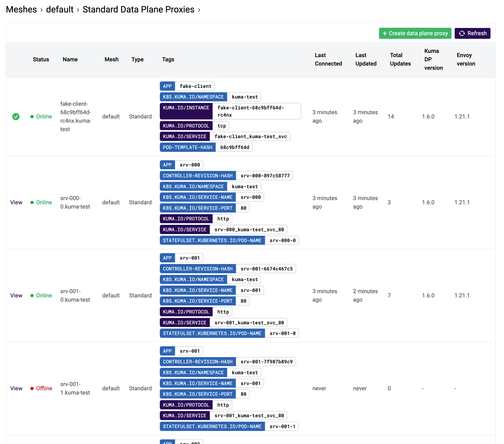Screen dimensions: 504x444
Task: Click the srv-001-1.kuma-test name cell
Action: pos(75,388)
